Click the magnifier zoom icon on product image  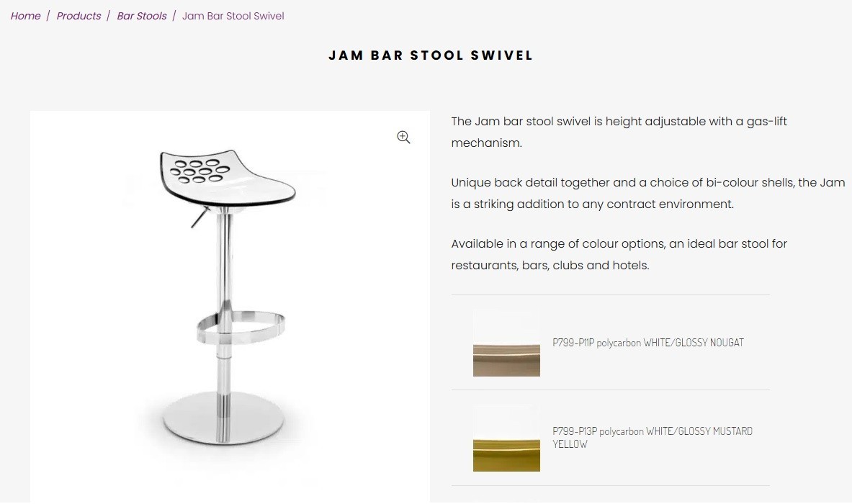[x=403, y=138]
